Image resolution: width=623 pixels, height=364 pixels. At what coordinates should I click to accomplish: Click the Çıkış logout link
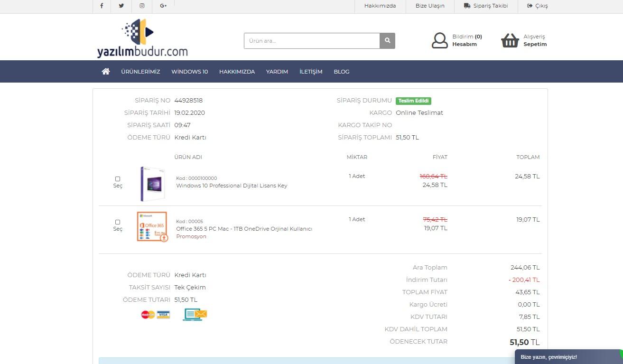click(538, 6)
